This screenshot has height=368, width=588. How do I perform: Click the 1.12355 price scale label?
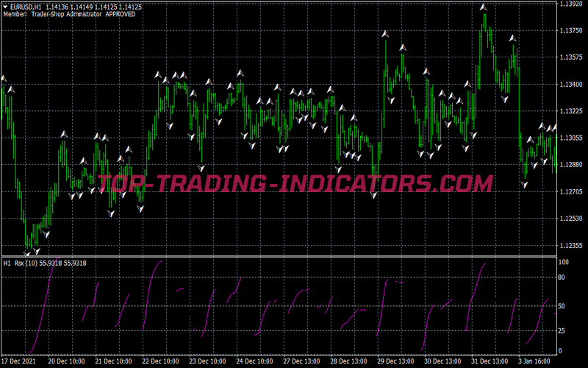(x=571, y=246)
